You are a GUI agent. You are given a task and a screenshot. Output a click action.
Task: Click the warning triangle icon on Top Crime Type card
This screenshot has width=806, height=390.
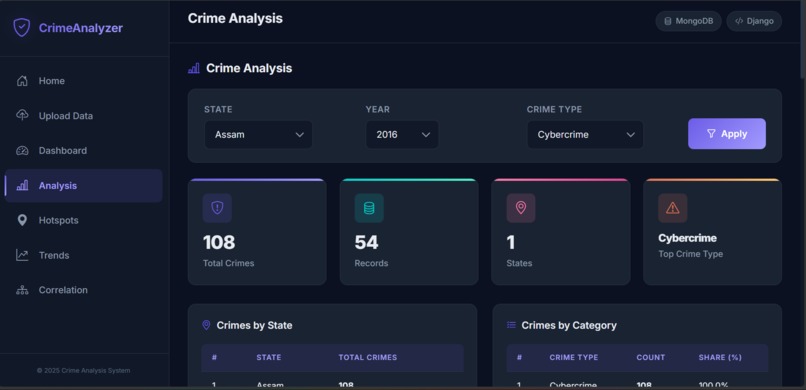(672, 208)
